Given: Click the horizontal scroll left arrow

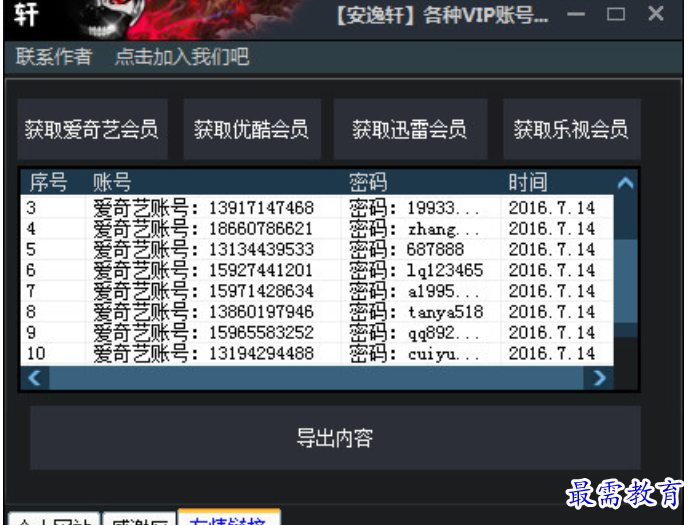Looking at the screenshot, I should (x=35, y=378).
